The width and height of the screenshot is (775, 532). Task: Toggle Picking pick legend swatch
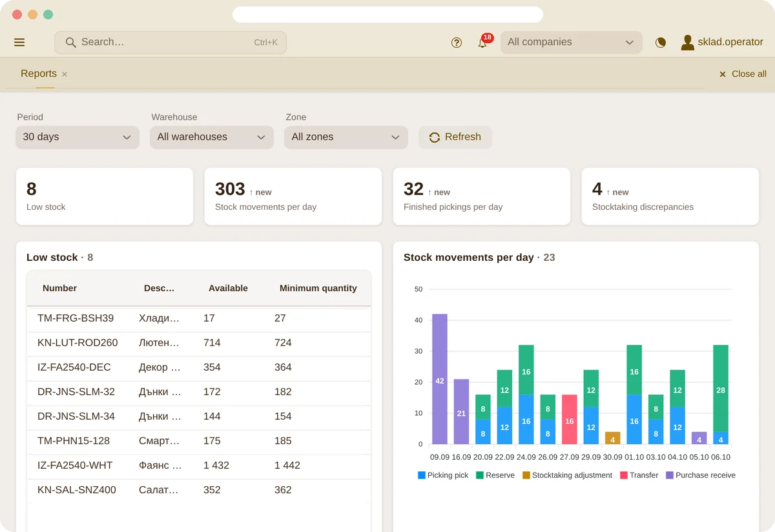[422, 475]
